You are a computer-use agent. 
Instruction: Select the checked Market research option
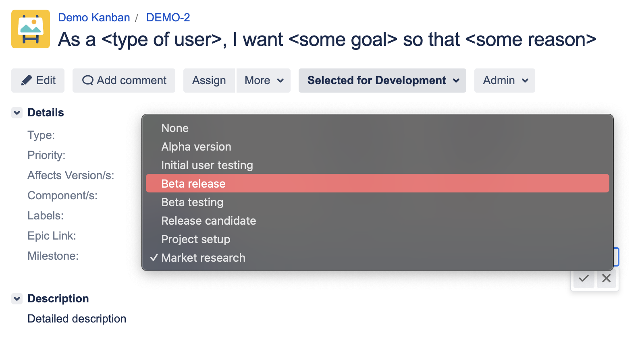pos(203,258)
